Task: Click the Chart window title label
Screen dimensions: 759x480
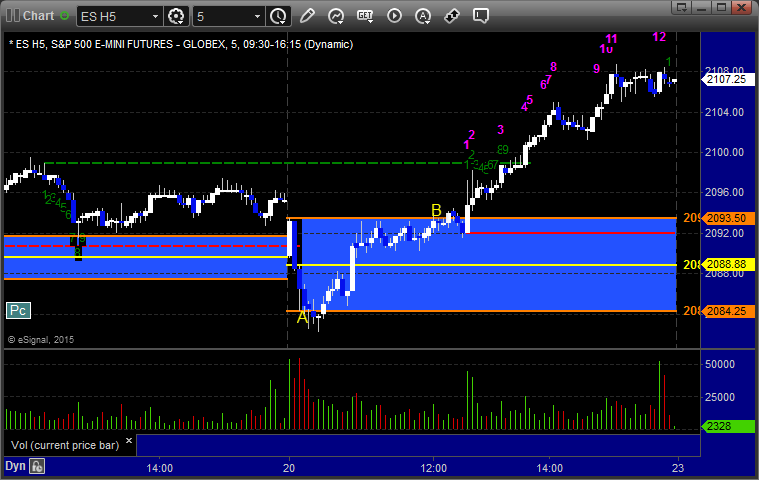Action: pos(38,16)
